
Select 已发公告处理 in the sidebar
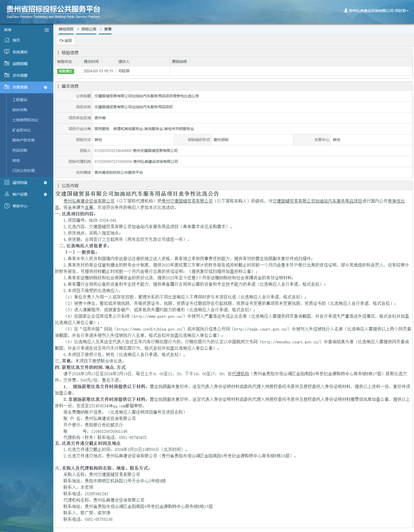point(23,171)
